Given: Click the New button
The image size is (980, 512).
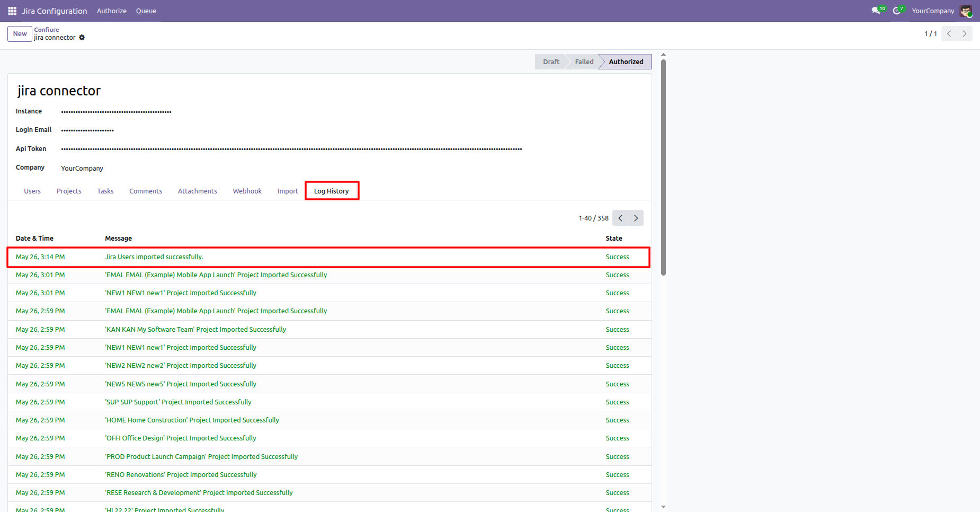Looking at the screenshot, I should click(20, 34).
